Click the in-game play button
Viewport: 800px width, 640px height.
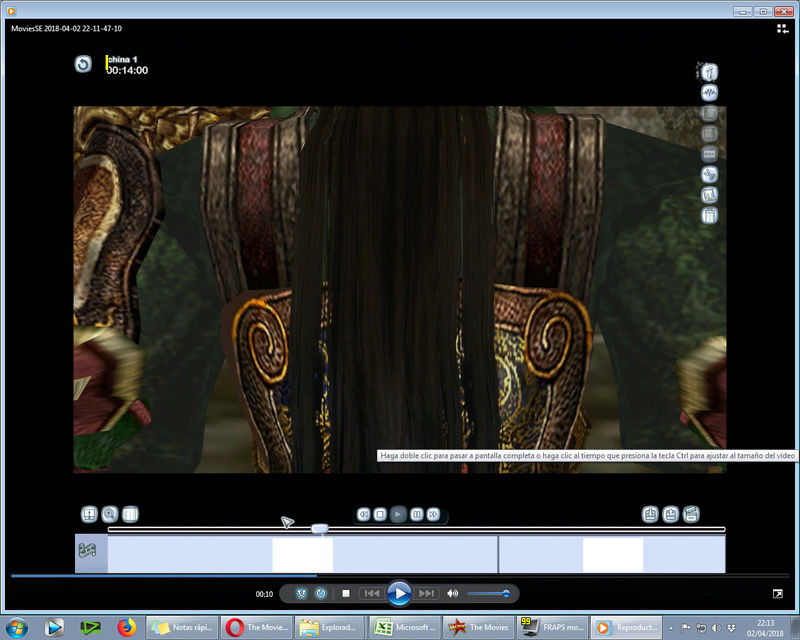398,514
